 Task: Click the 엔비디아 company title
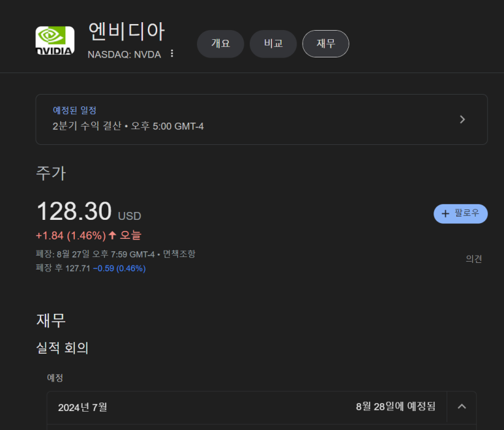pos(126,31)
